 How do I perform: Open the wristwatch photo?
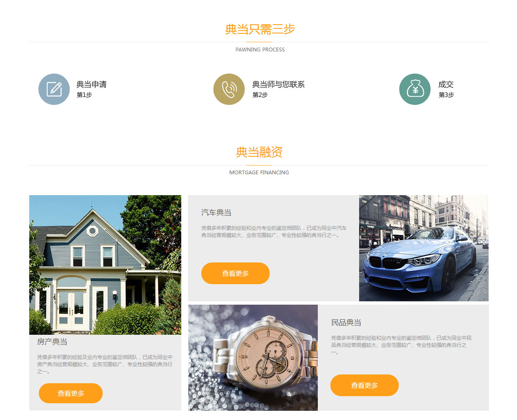pyautogui.click(x=253, y=358)
